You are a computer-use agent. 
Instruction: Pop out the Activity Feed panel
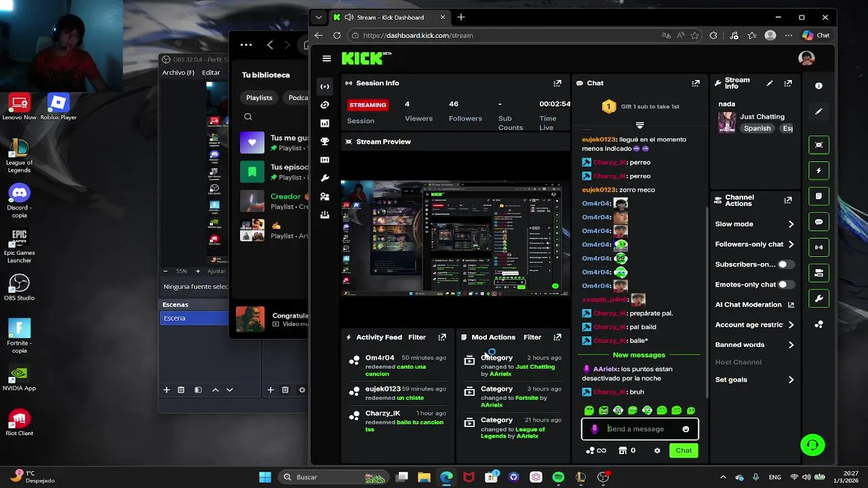click(442, 337)
